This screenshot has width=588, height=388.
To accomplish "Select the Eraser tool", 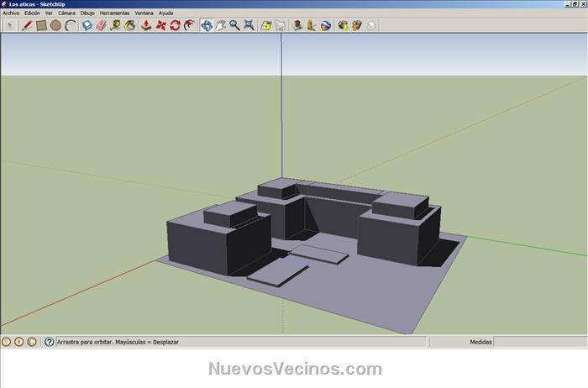I will click(101, 25).
